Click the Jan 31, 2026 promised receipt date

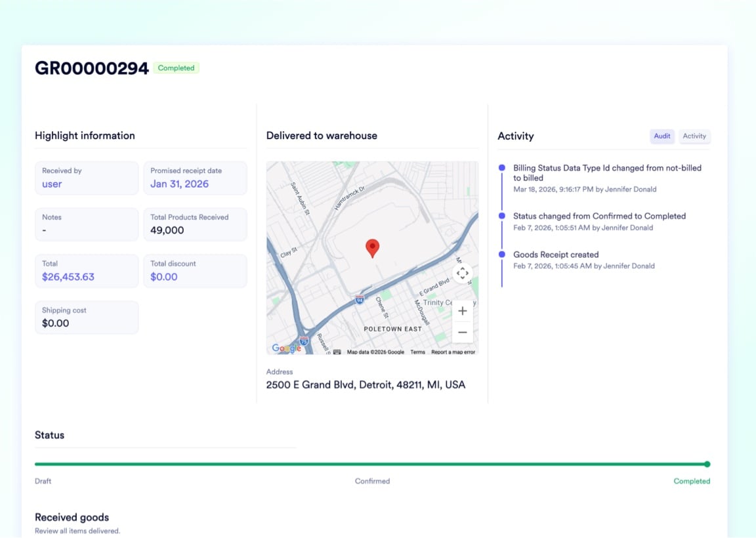pos(179,184)
